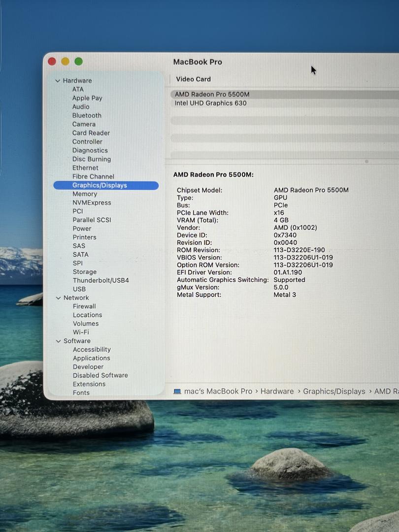Select NVMExpress in the sidebar
Image resolution: width=399 pixels, height=532 pixels.
tap(92, 202)
